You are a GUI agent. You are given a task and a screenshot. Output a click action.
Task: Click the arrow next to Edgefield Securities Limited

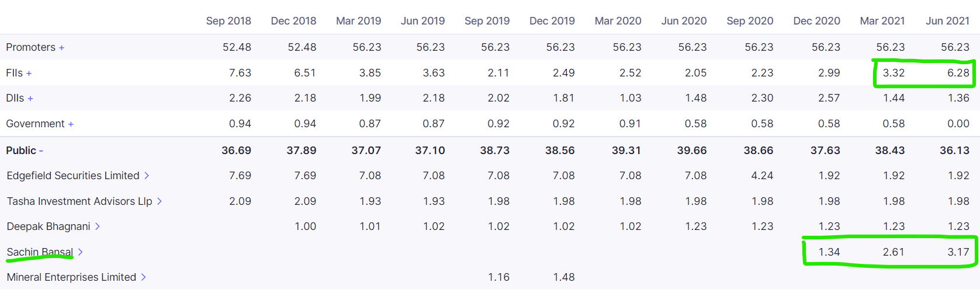pos(147,176)
